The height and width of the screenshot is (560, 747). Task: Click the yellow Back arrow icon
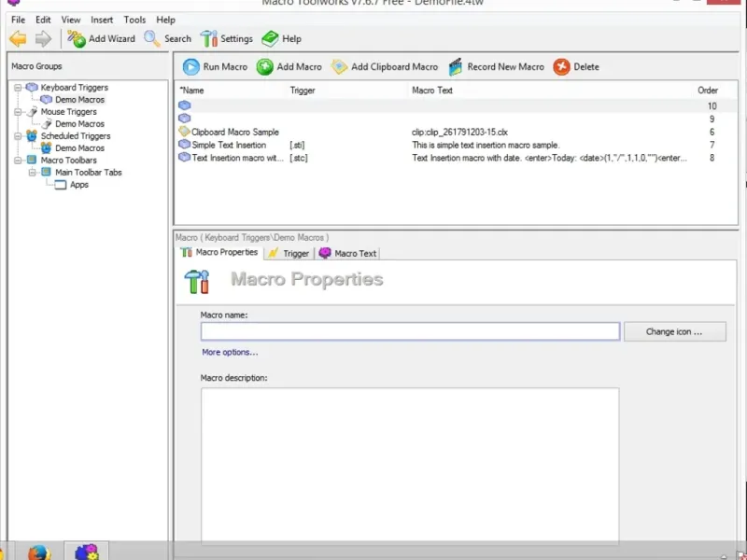coord(18,38)
